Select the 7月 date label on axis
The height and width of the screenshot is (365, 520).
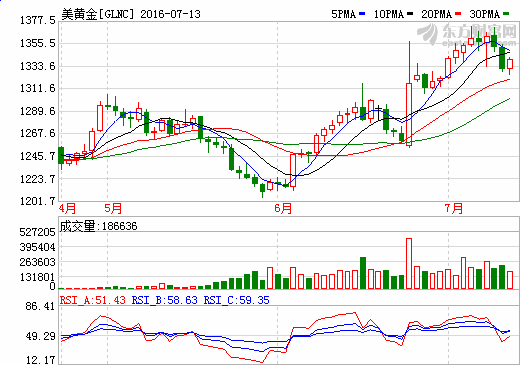point(454,209)
